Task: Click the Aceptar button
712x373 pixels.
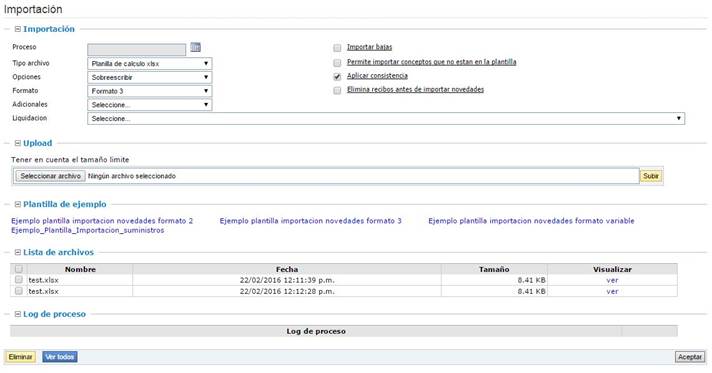Action: (x=690, y=357)
